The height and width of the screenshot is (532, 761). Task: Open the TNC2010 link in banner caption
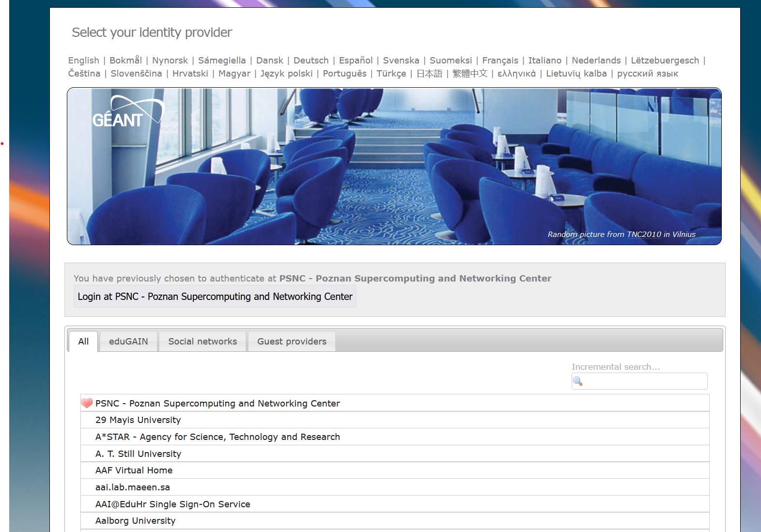pos(644,235)
